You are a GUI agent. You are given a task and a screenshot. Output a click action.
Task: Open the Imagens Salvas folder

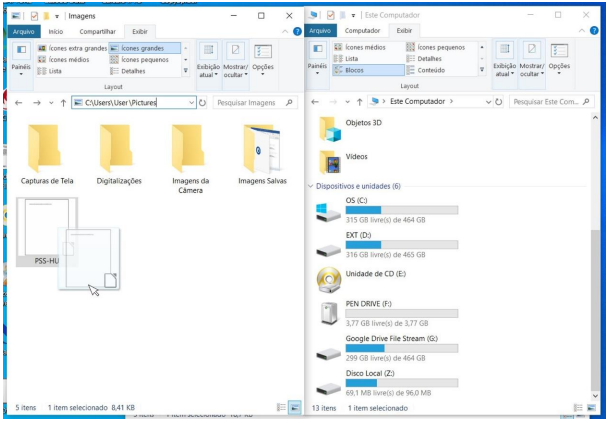tap(263, 151)
